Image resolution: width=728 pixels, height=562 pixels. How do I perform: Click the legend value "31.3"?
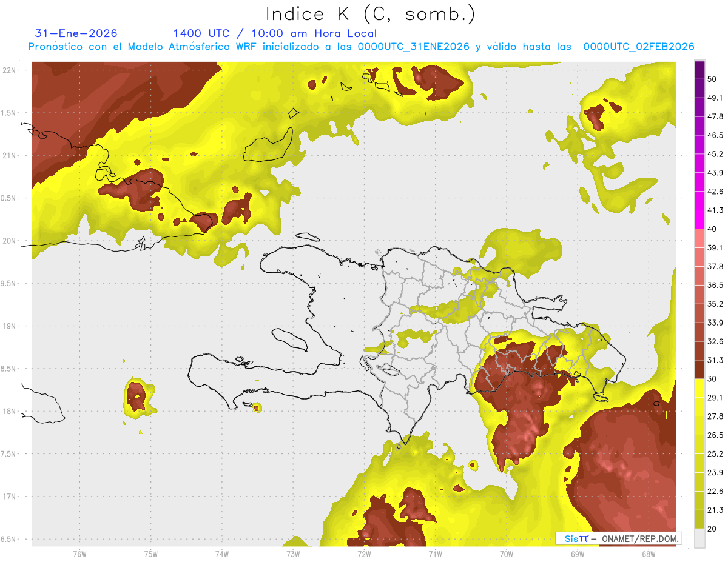click(715, 360)
